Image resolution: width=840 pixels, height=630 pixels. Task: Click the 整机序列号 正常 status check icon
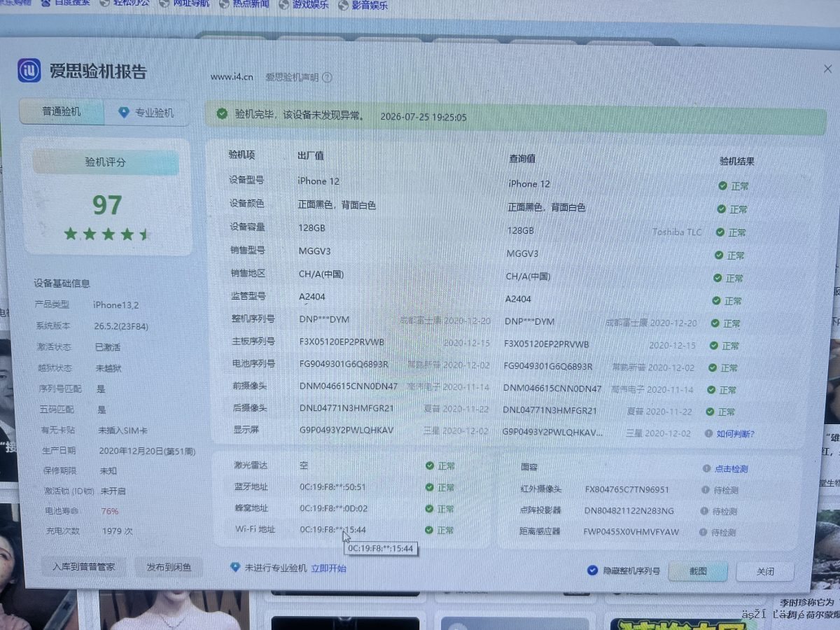tap(715, 323)
